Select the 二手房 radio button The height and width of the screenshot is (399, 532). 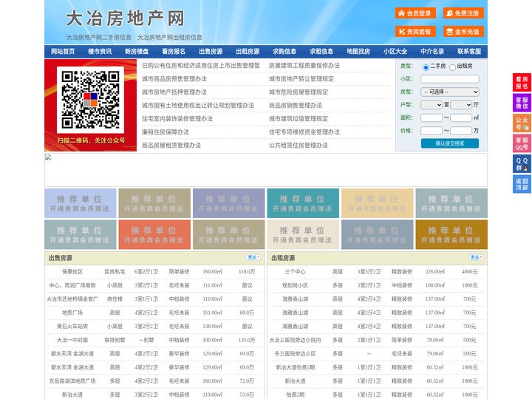click(426, 67)
